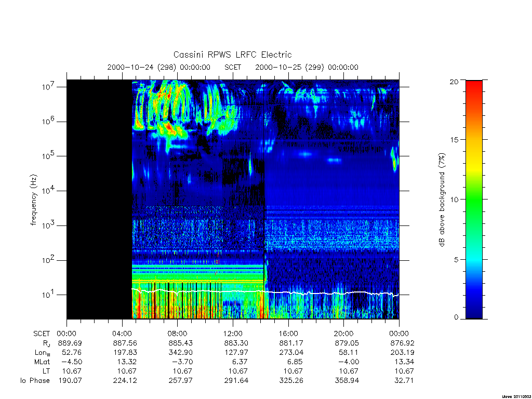This screenshot has height=399, width=532.
Task: Click the MLat value '-4.00'
Action: coord(349,362)
